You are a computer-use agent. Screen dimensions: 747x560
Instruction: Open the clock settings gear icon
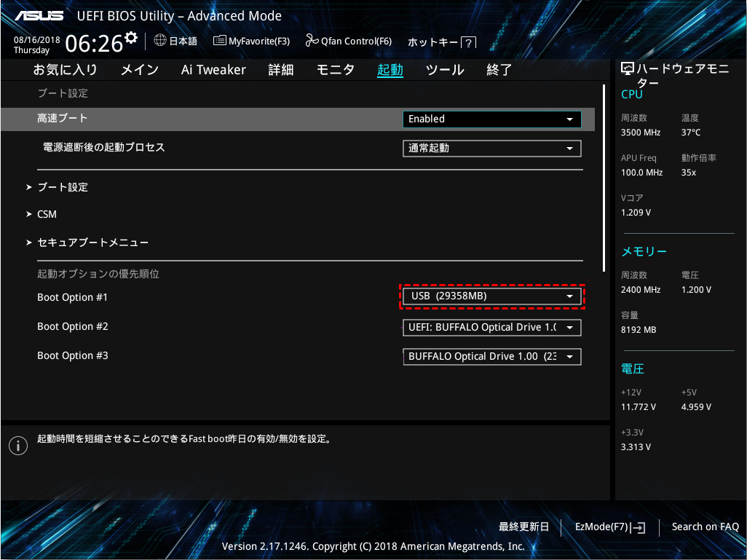click(x=131, y=38)
